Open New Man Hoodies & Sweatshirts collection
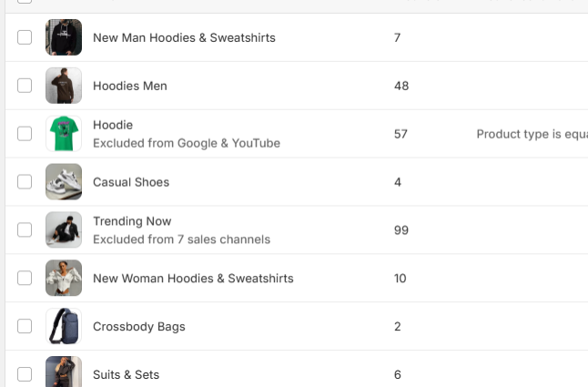The height and width of the screenshot is (387, 588). [184, 37]
